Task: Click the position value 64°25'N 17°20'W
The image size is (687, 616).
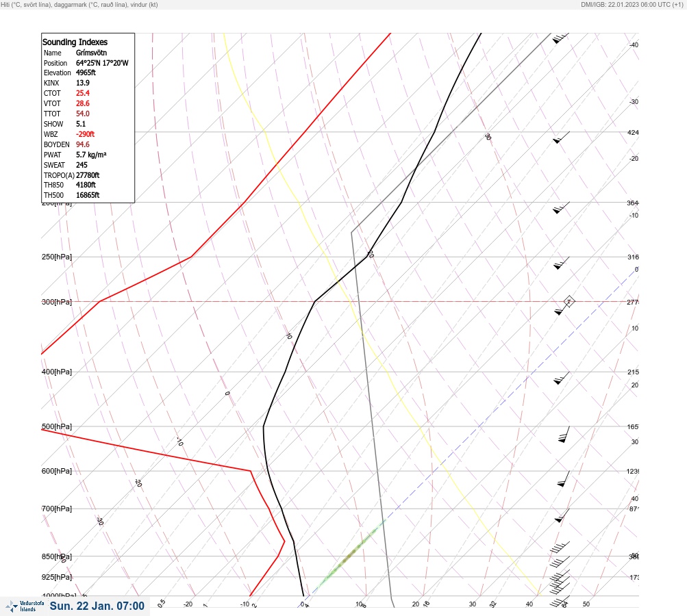Action: (102, 63)
